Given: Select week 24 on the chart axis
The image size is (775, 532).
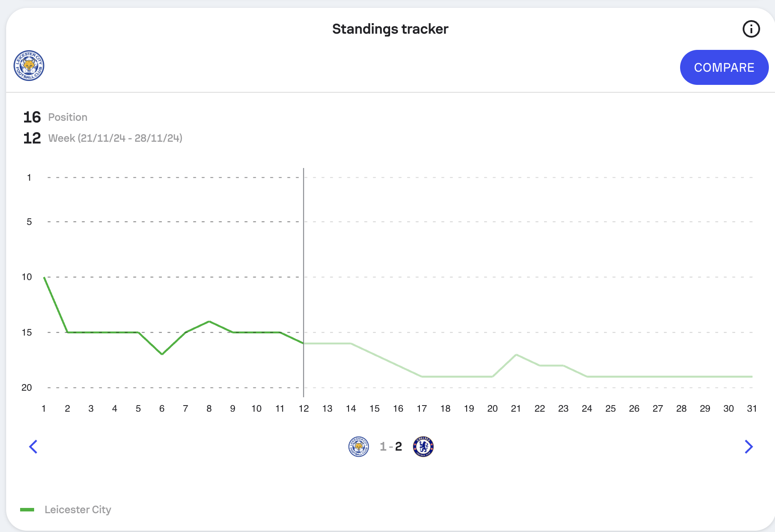Looking at the screenshot, I should 587,409.
